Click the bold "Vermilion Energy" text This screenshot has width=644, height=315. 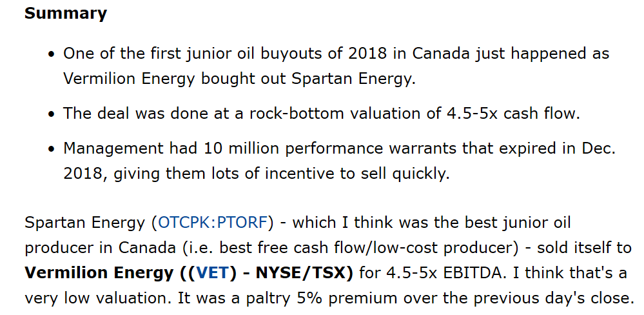[99, 273]
